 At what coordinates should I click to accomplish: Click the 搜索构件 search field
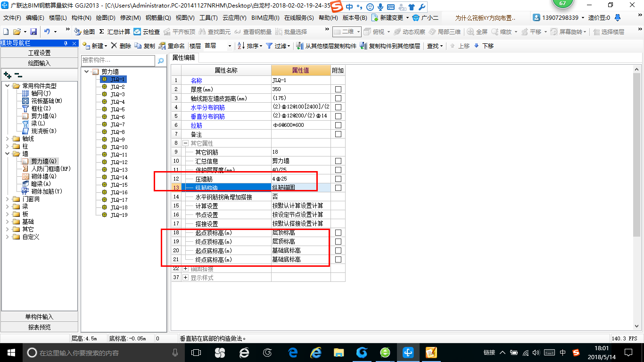pos(118,60)
